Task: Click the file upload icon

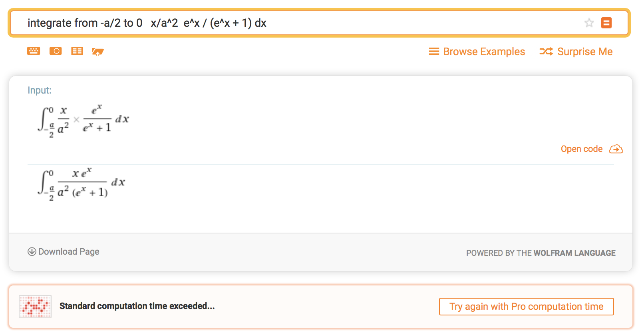Action: coord(98,52)
